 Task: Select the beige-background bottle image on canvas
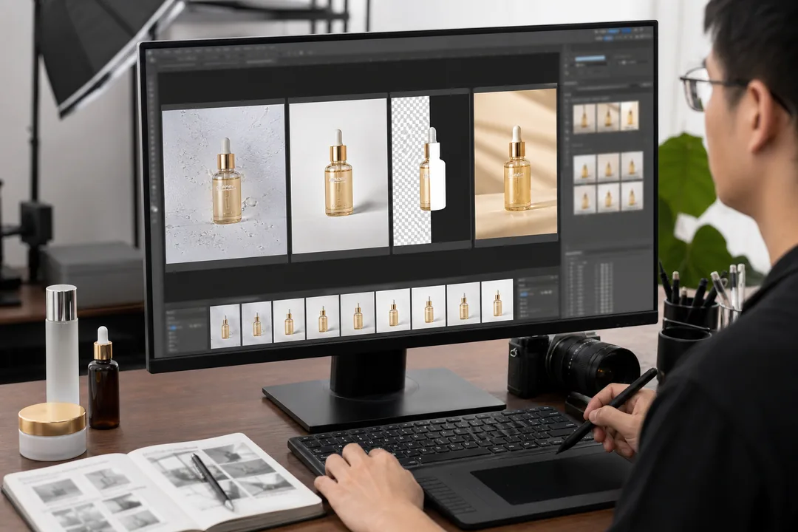516,165
